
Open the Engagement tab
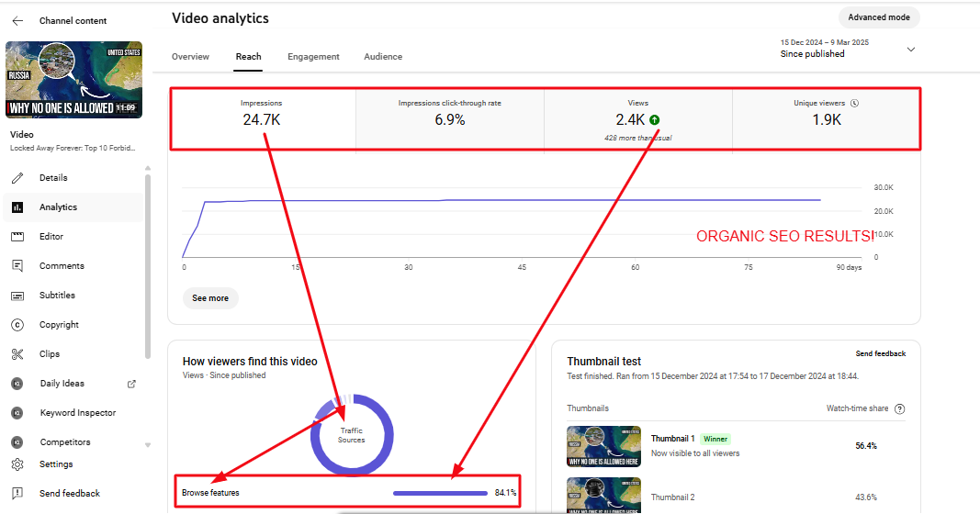pyautogui.click(x=313, y=57)
